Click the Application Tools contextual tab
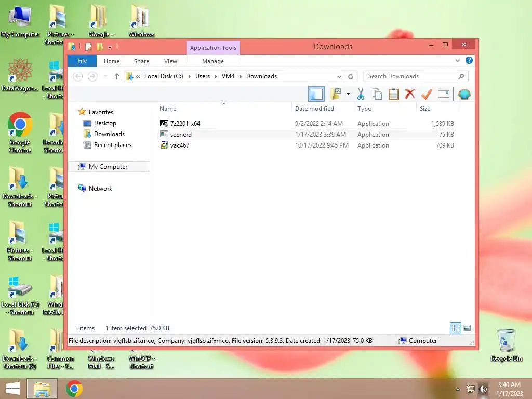This screenshot has width=532, height=399. (213, 48)
